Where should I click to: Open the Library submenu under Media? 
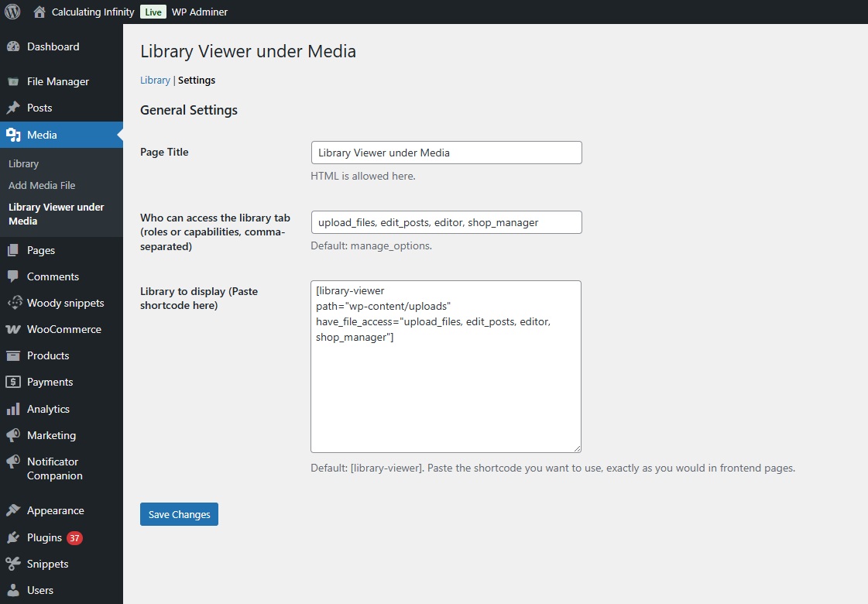[x=24, y=164]
